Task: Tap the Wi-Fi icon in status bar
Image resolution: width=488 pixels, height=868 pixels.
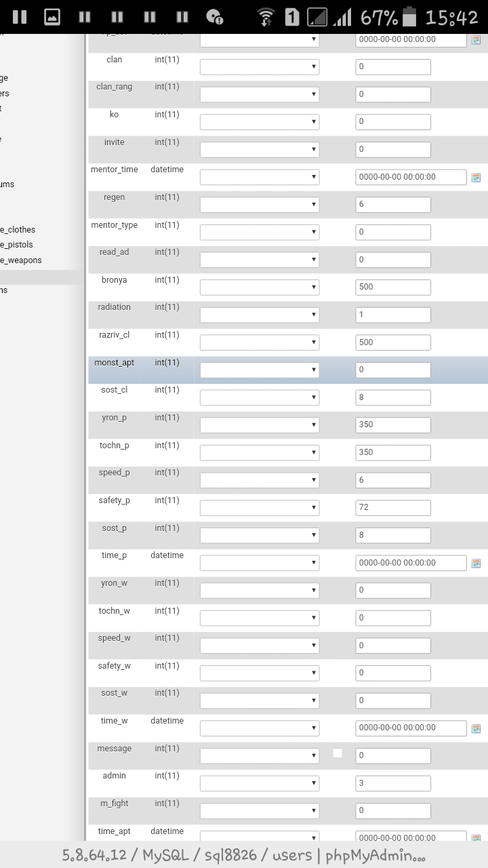Action: pyautogui.click(x=266, y=17)
